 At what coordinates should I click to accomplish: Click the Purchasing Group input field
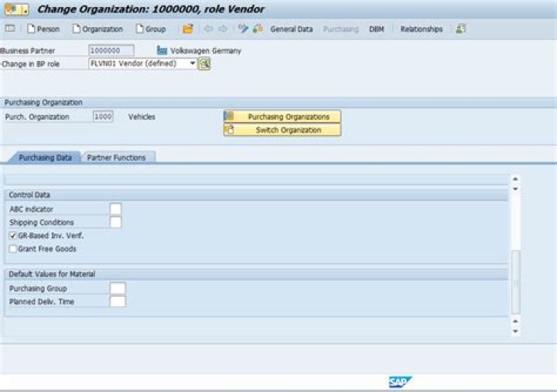118,288
